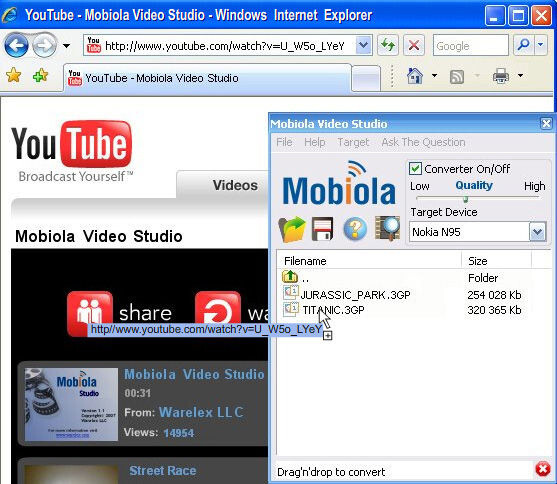This screenshot has height=484, width=557.
Task: Go back with the browser Back arrow
Action: 16,45
